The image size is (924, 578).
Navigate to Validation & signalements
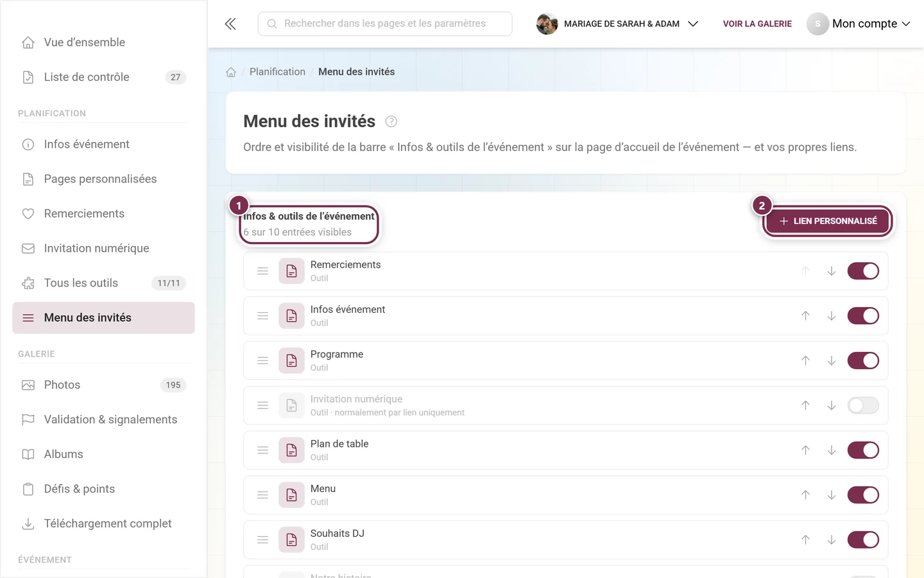click(x=103, y=420)
